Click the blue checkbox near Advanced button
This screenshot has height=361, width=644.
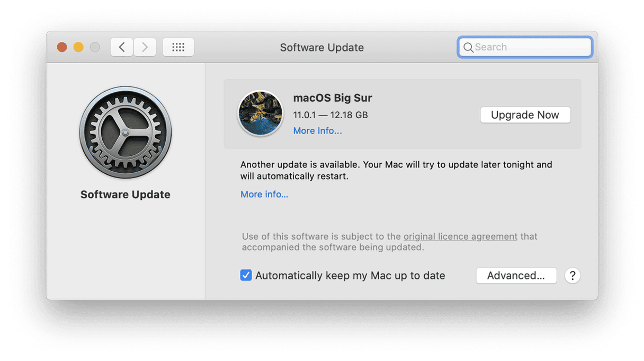[246, 275]
